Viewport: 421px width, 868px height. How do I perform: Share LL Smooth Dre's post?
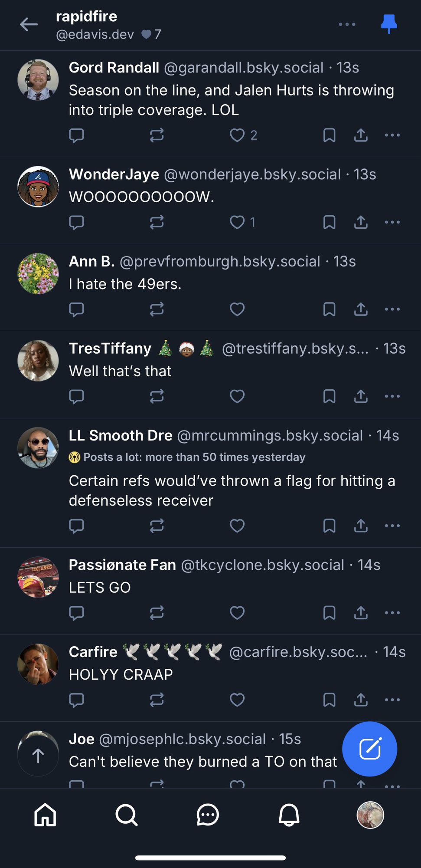(361, 526)
